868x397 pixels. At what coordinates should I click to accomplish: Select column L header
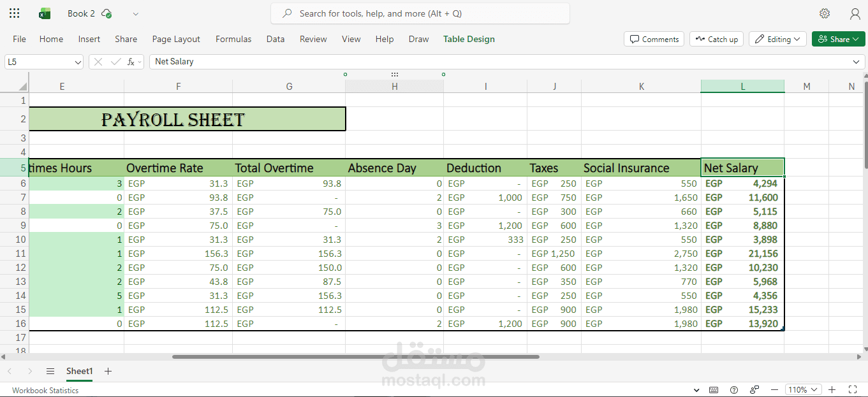click(x=742, y=86)
